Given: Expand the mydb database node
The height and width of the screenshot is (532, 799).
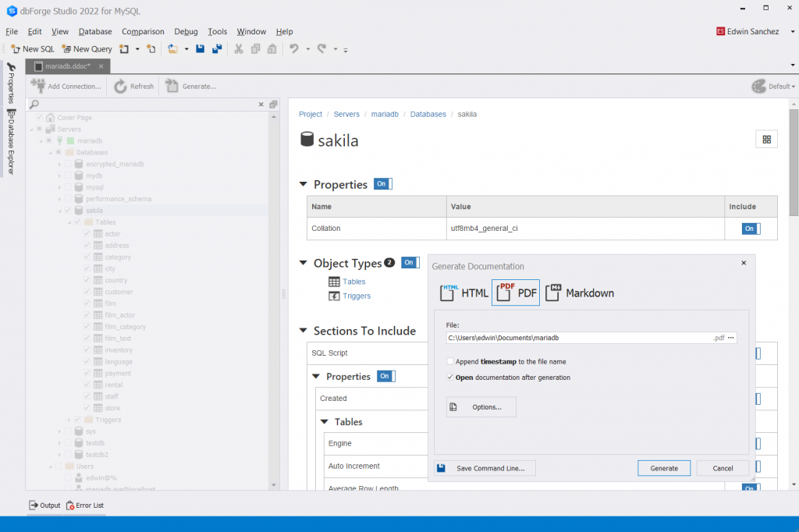Looking at the screenshot, I should (x=59, y=176).
